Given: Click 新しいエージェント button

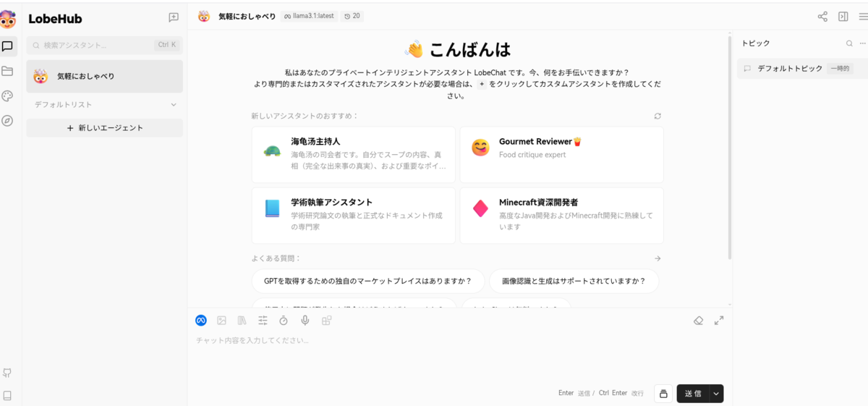Looking at the screenshot, I should pos(105,128).
